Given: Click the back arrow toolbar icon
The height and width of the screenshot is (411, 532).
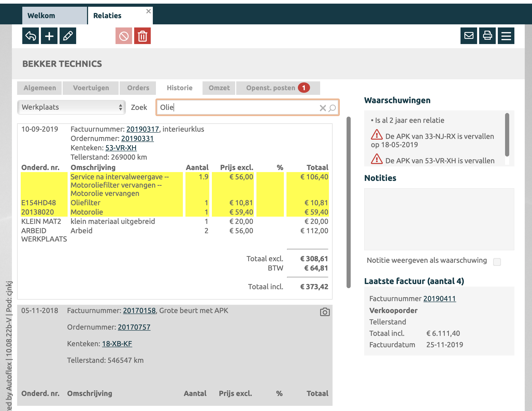Looking at the screenshot, I should (x=31, y=36).
